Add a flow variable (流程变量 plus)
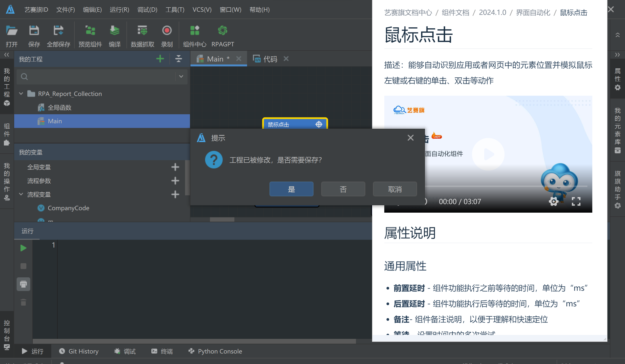625x364 pixels. [x=175, y=194]
